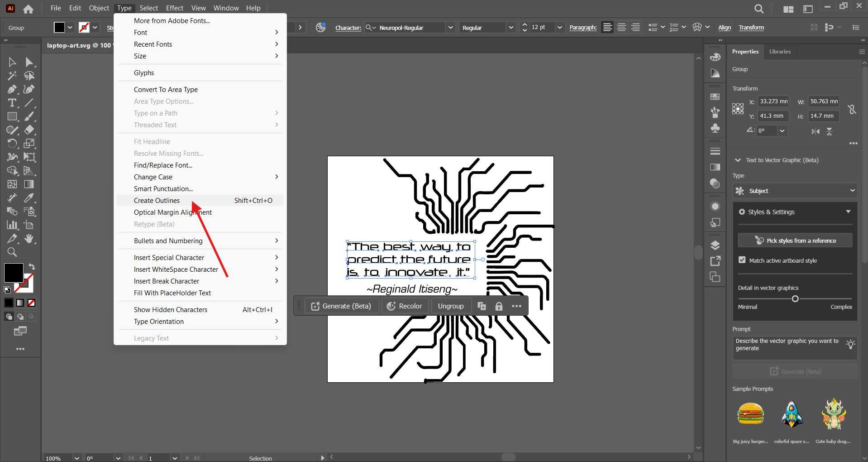This screenshot has width=868, height=462.
Task: Select the Pen tool
Action: [12, 89]
